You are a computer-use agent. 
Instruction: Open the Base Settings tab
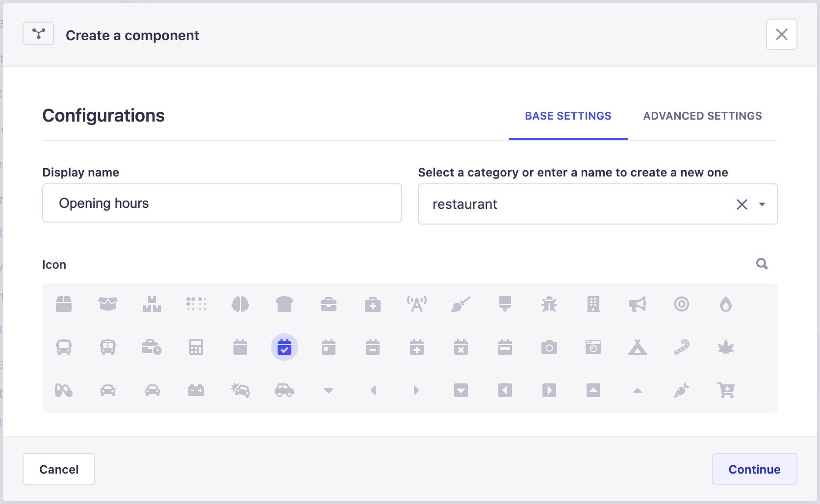(x=568, y=116)
